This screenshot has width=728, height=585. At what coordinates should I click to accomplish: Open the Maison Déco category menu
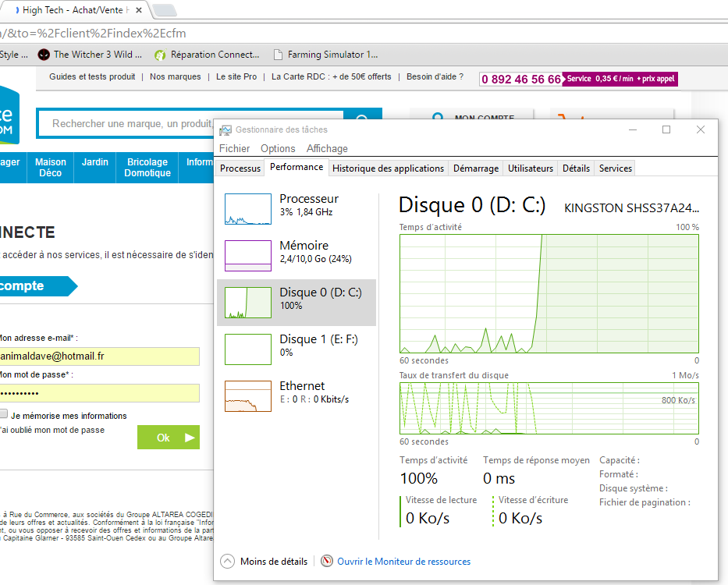pyautogui.click(x=51, y=168)
